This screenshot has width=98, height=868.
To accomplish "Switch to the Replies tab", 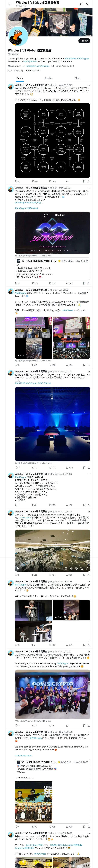I will pyautogui.click(x=49, y=78).
